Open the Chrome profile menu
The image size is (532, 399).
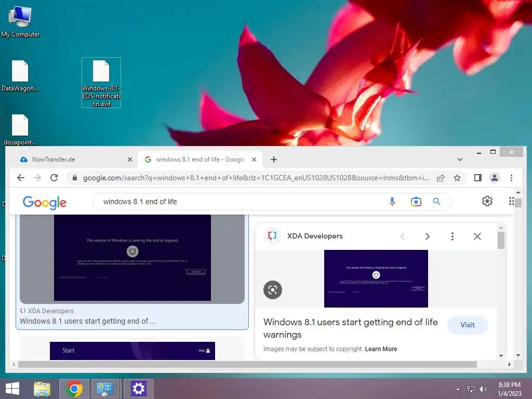point(495,178)
